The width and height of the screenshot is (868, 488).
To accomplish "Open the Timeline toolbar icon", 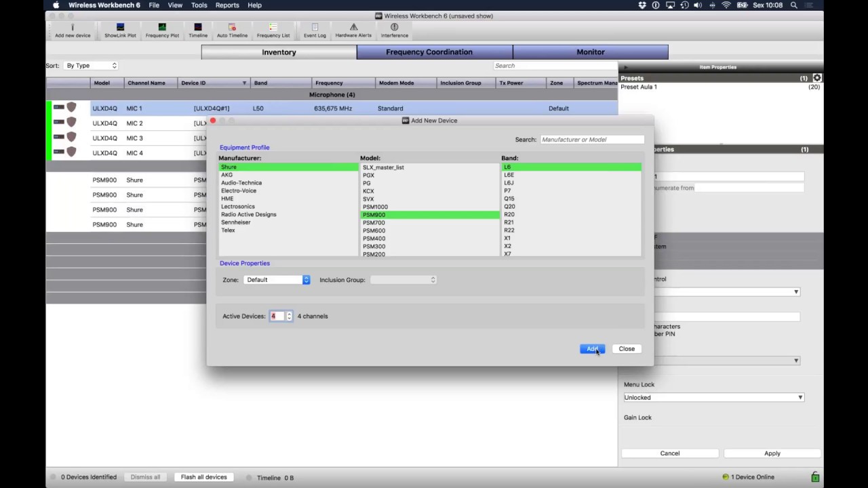I will pos(198,30).
